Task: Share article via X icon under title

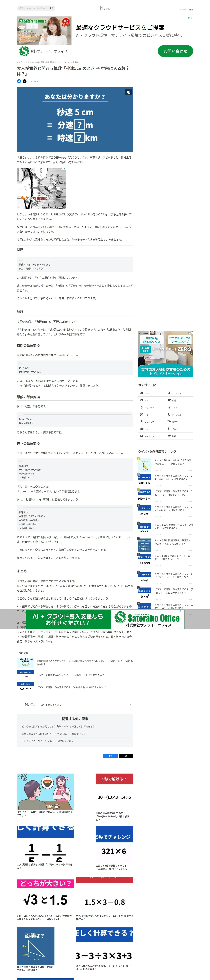Action: (x=25, y=81)
